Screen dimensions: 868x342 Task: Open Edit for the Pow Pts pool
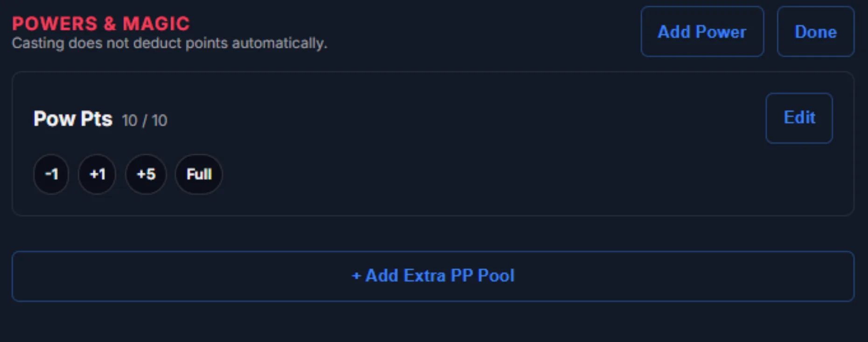(799, 118)
